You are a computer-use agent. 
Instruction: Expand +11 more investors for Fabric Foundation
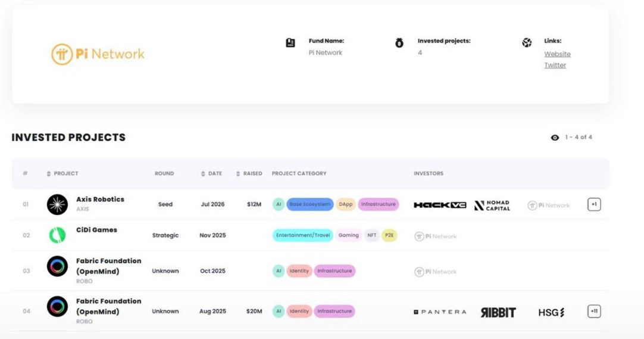pos(594,312)
